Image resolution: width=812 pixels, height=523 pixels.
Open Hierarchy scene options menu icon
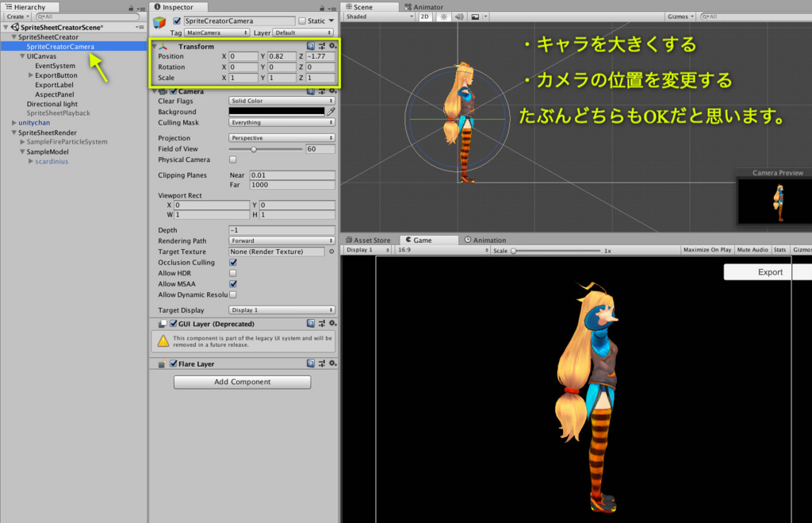[x=140, y=27]
